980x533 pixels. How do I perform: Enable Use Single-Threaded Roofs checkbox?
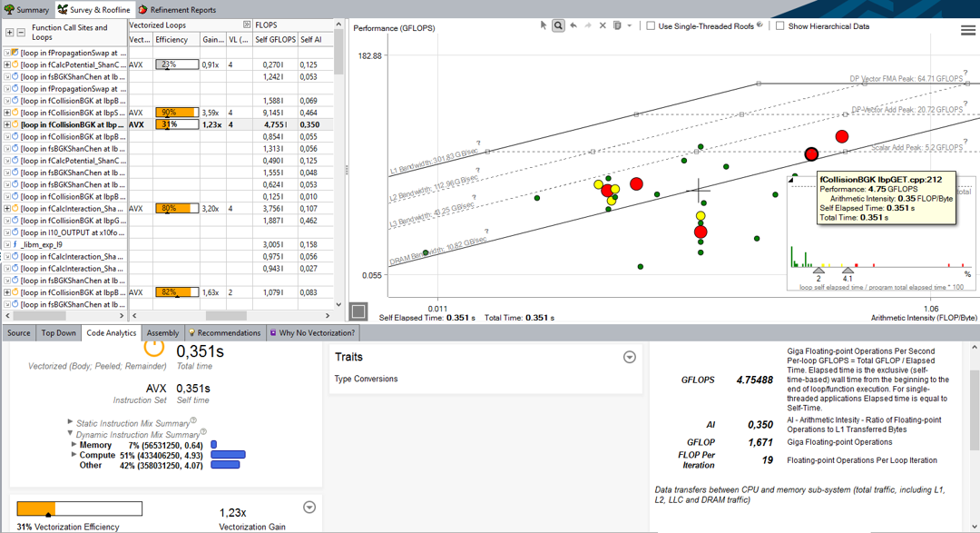pyautogui.click(x=651, y=26)
